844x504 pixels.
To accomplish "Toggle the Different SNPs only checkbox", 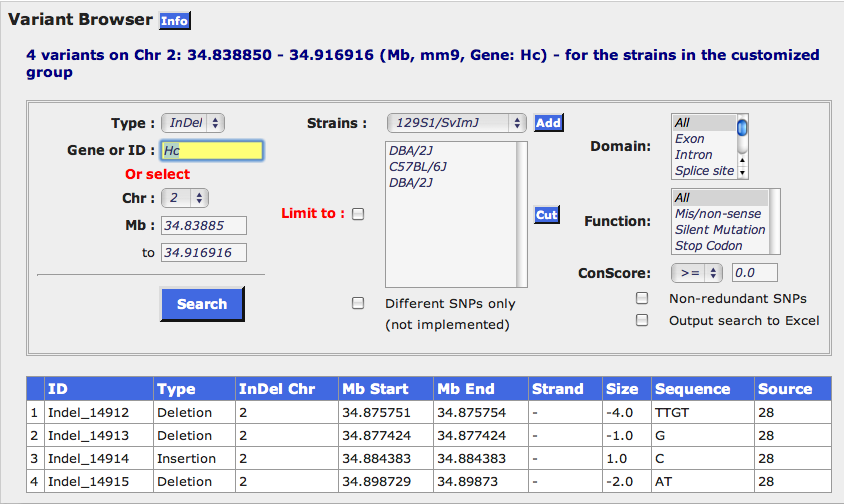I will 358,304.
